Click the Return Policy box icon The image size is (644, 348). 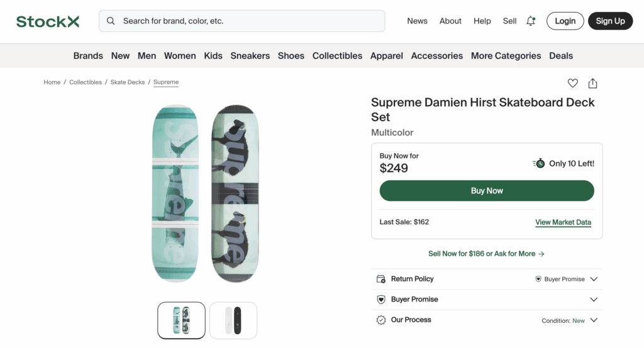(380, 279)
